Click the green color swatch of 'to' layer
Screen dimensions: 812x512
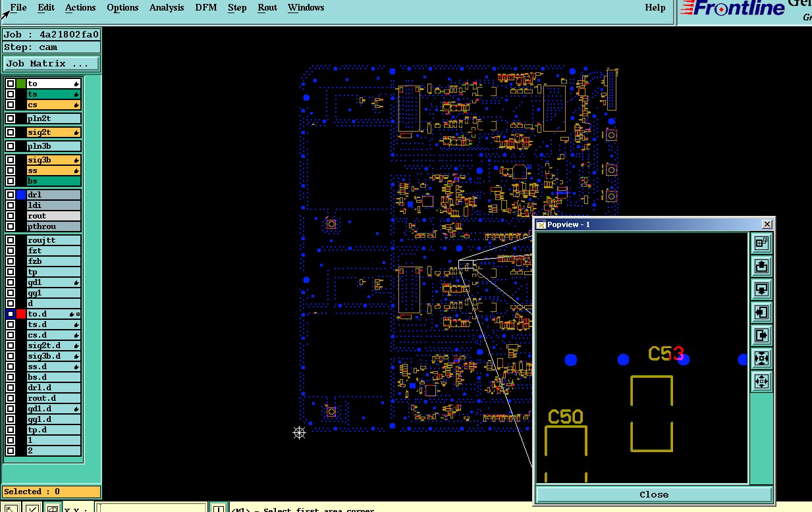[x=21, y=84]
